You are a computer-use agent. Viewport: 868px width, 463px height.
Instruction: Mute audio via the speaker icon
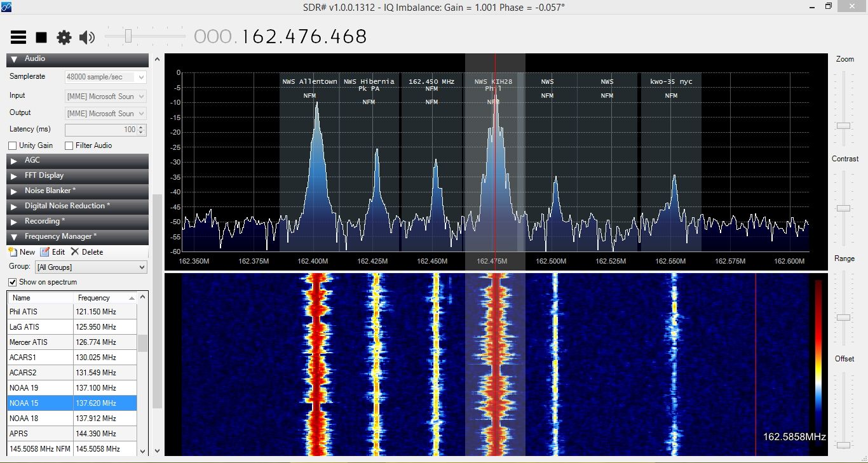pyautogui.click(x=87, y=37)
